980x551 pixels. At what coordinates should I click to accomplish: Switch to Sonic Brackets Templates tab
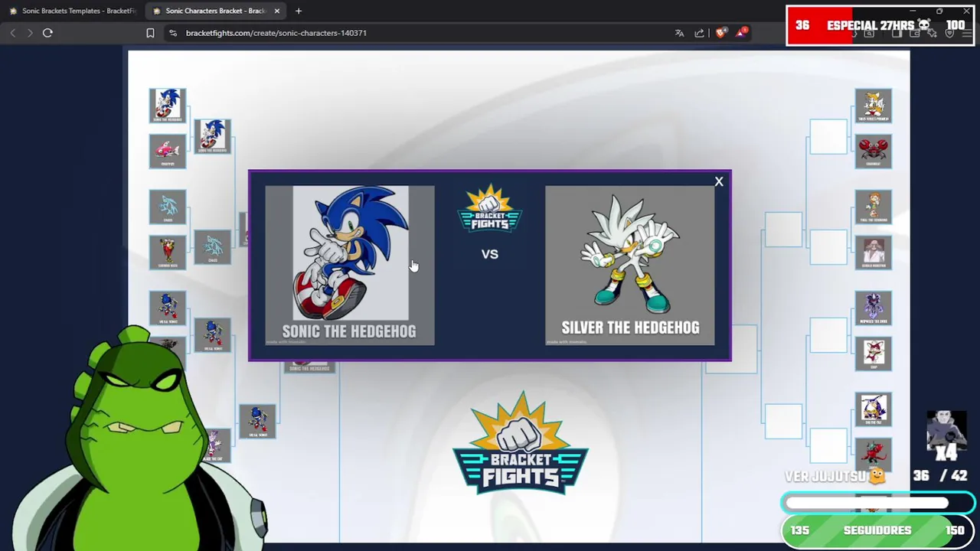(x=73, y=11)
